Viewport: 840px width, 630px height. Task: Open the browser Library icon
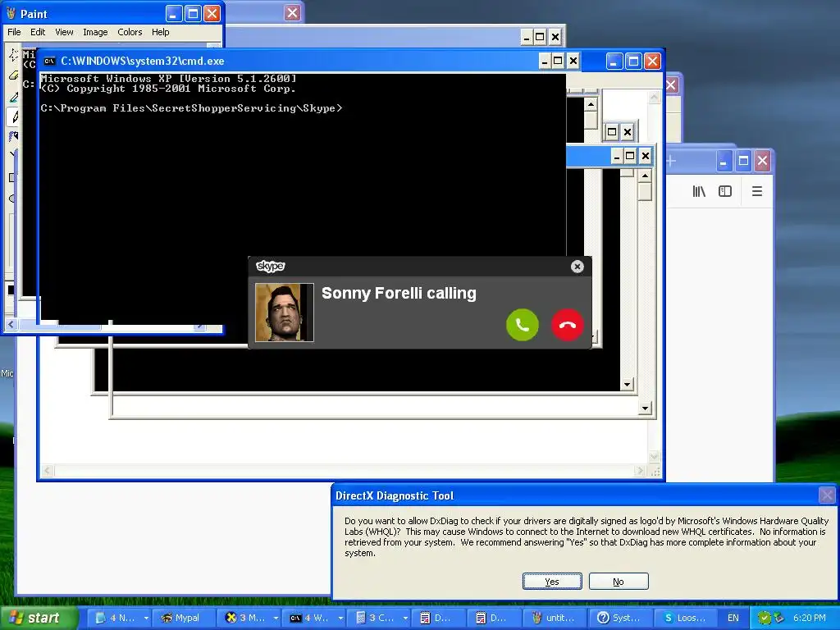(699, 191)
